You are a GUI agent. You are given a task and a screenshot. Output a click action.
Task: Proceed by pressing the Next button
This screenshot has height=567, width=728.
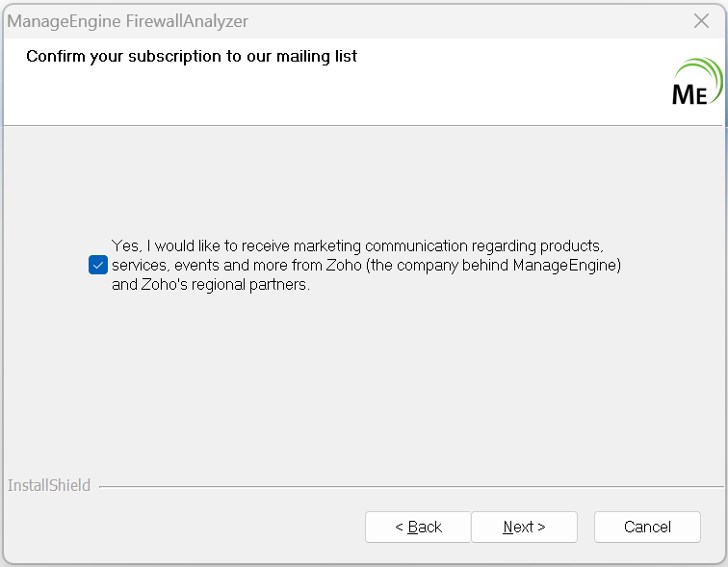point(524,527)
